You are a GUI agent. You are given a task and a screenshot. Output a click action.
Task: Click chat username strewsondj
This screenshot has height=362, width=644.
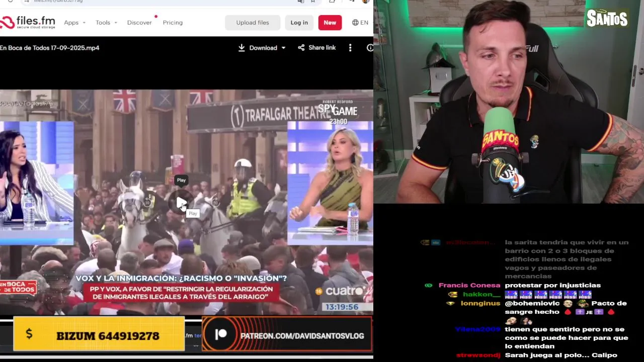tap(478, 355)
